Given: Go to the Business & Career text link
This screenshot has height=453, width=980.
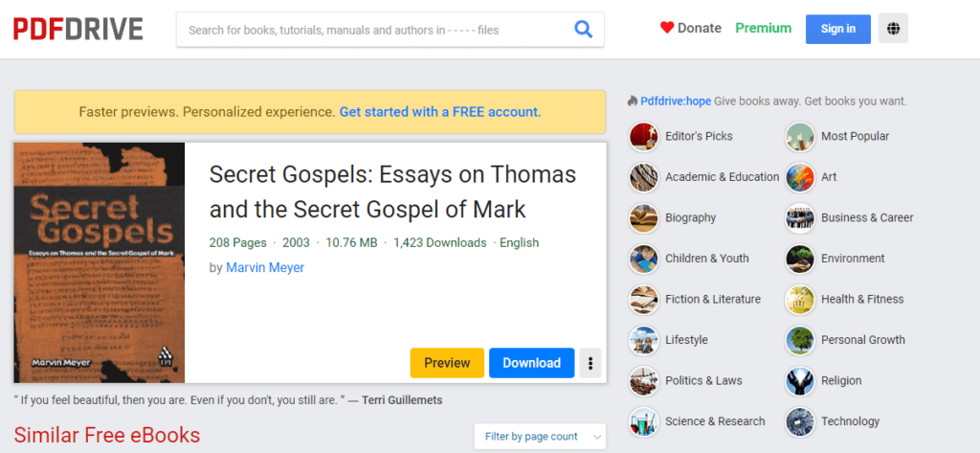Looking at the screenshot, I should (x=867, y=217).
